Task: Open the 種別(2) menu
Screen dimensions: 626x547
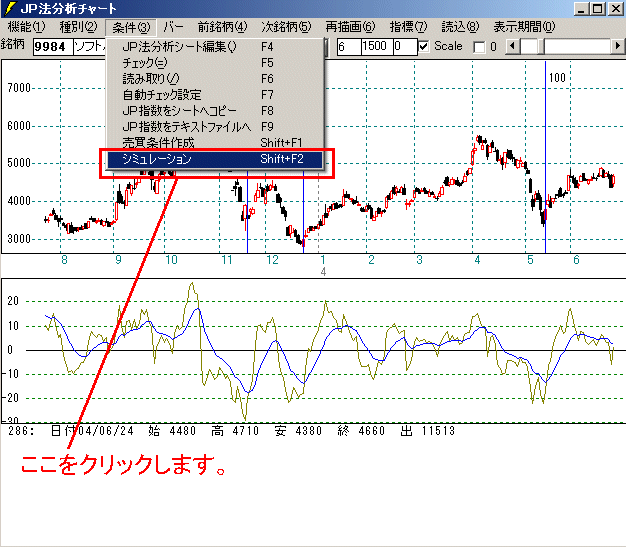Action: point(78,27)
